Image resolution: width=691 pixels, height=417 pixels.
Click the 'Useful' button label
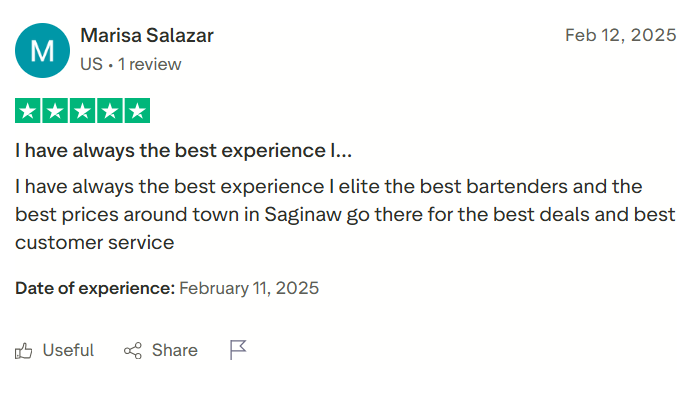pos(68,351)
